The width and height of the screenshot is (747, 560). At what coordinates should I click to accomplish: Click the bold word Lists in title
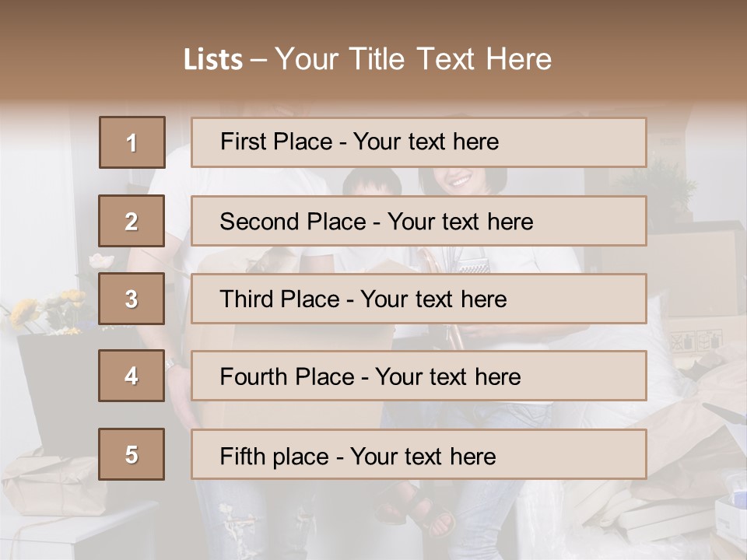point(213,59)
